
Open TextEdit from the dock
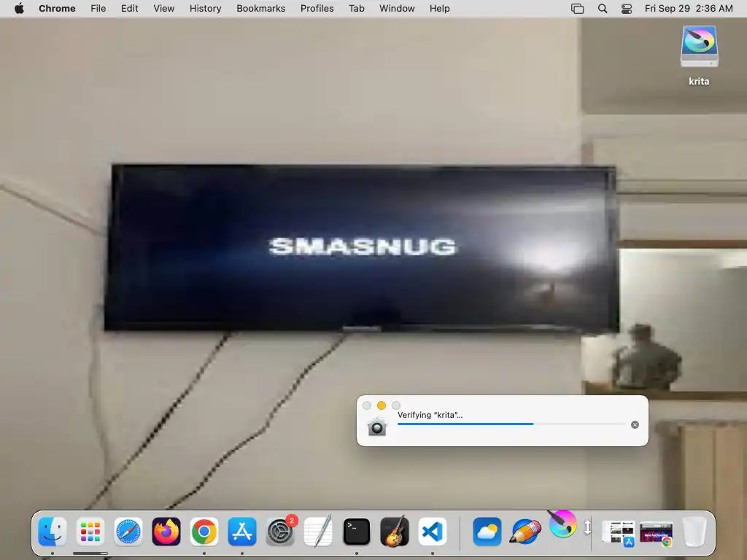(x=318, y=532)
